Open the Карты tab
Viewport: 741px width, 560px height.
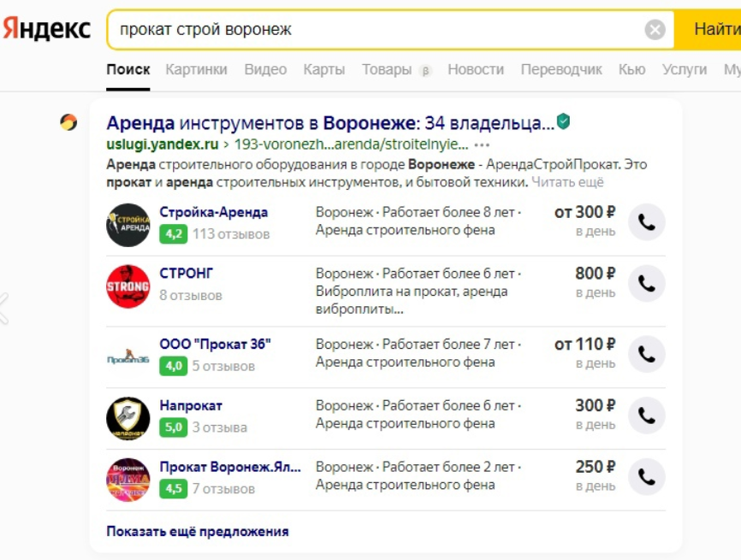pyautogui.click(x=323, y=69)
